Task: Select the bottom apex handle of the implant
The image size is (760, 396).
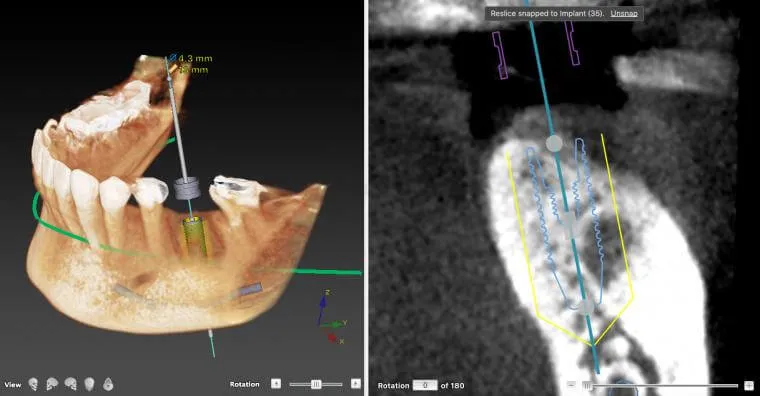Action: [586, 306]
